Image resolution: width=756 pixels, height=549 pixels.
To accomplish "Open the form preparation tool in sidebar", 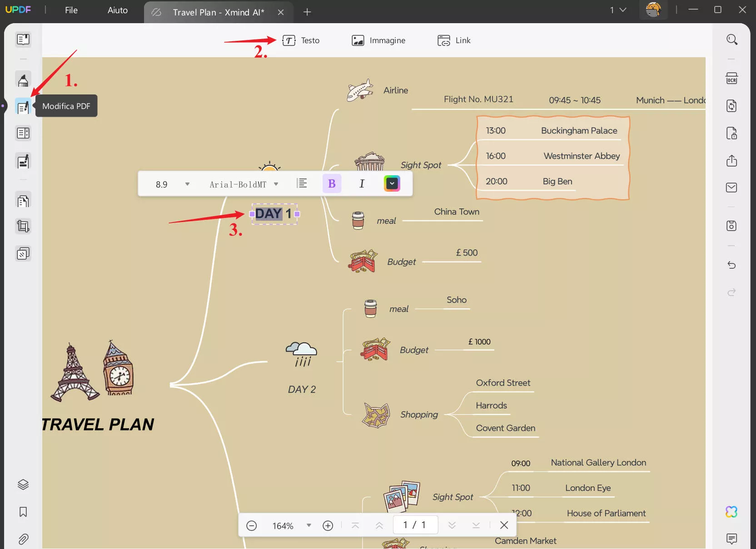I will point(23,134).
